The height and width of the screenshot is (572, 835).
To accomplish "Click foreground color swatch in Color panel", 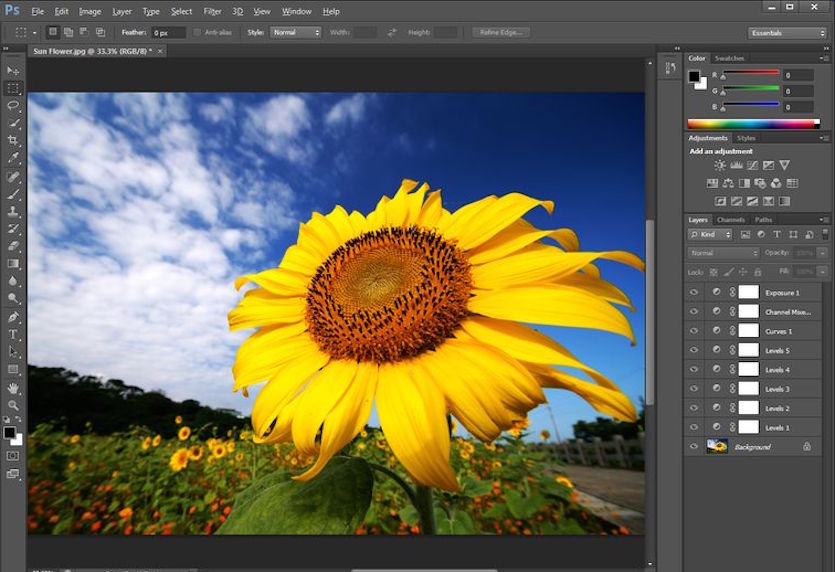I will click(x=694, y=77).
